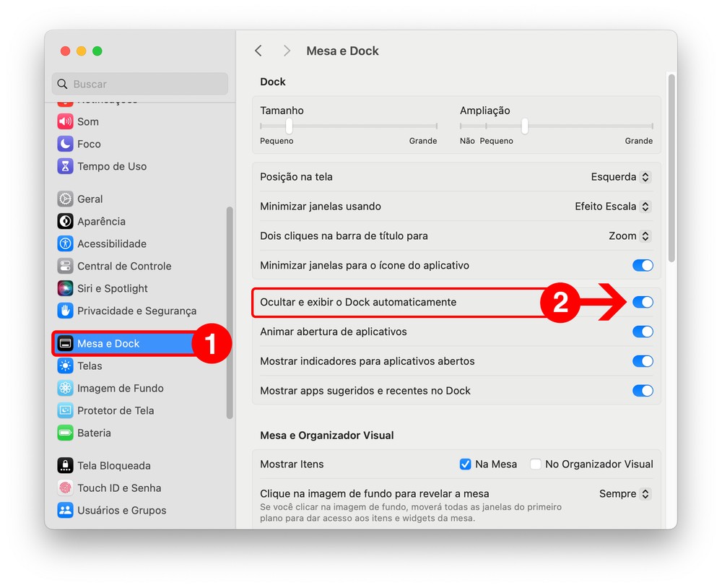Click the Acessibilidade icon

65,243
